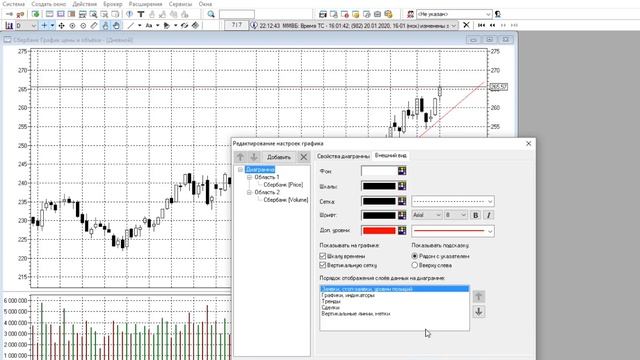
Task: Move selected layer down with the arrow button
Action: (479, 312)
